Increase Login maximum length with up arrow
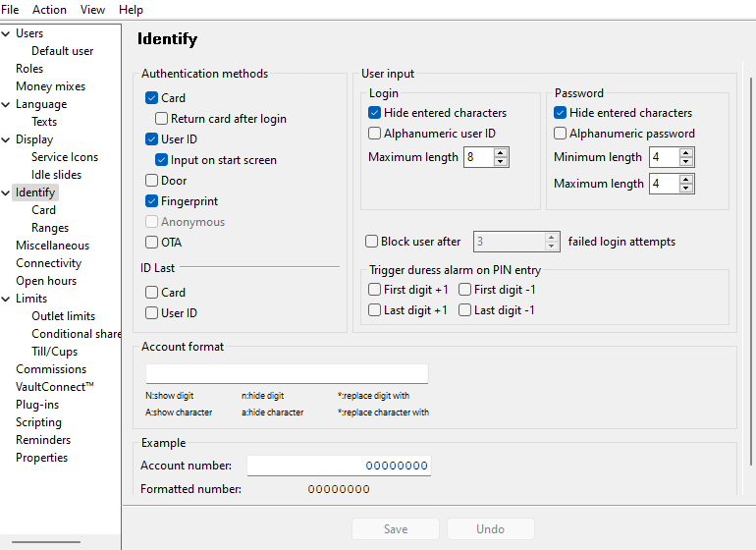Image resolution: width=756 pixels, height=550 pixels. pyautogui.click(x=501, y=153)
